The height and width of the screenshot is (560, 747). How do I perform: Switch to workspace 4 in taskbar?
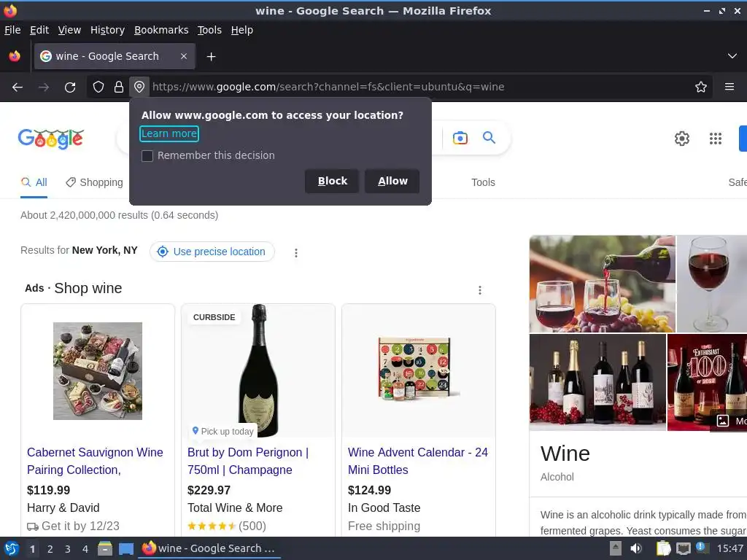tap(85, 549)
